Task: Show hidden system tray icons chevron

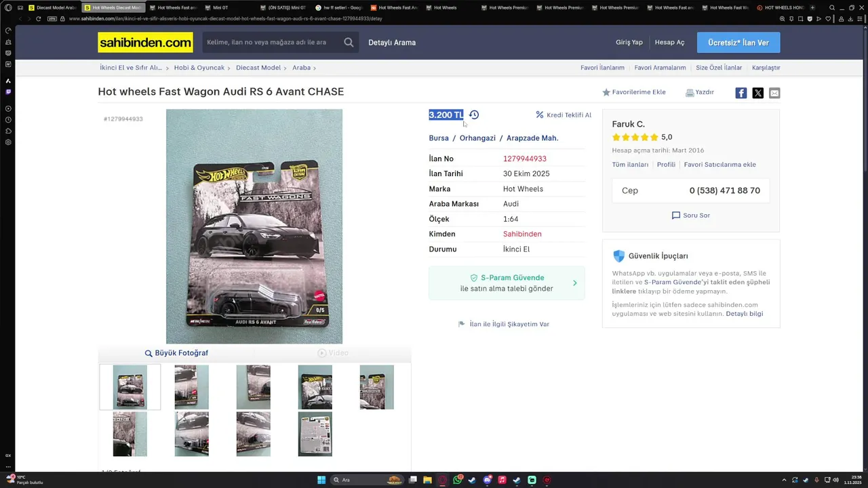Action: [785, 480]
